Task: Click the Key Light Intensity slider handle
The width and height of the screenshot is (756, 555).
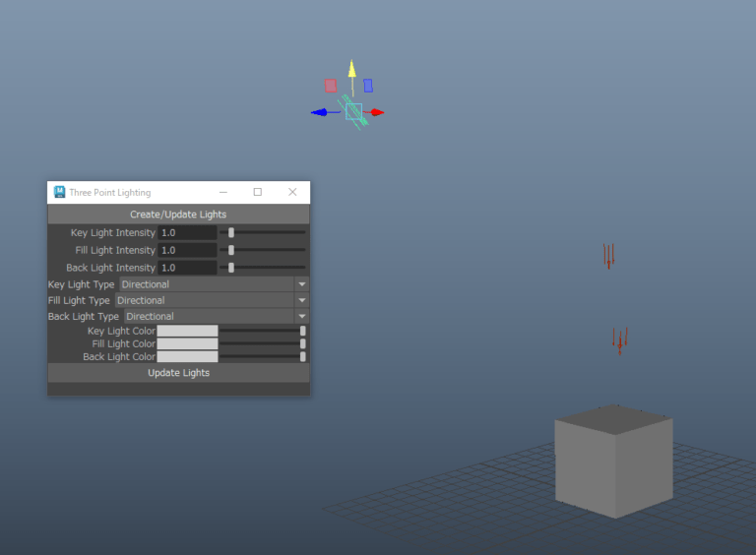Action: click(231, 233)
